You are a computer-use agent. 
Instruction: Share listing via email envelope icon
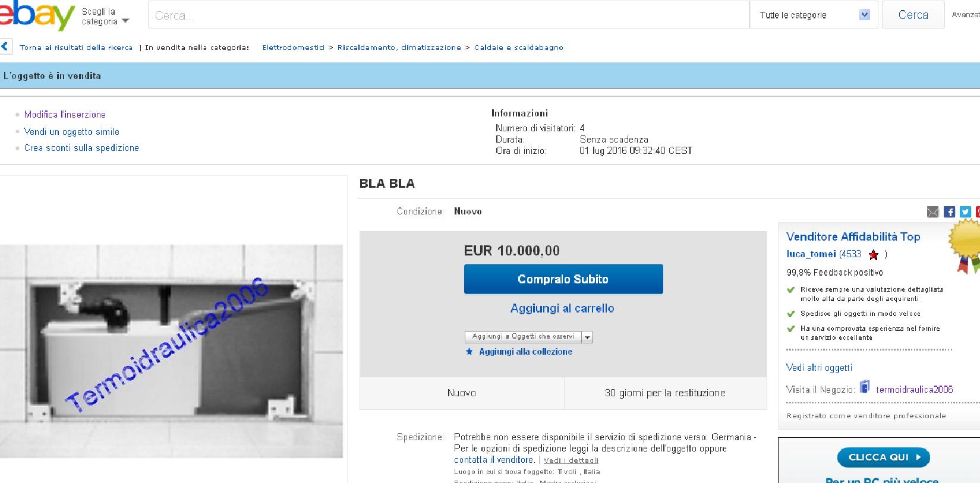pos(933,212)
